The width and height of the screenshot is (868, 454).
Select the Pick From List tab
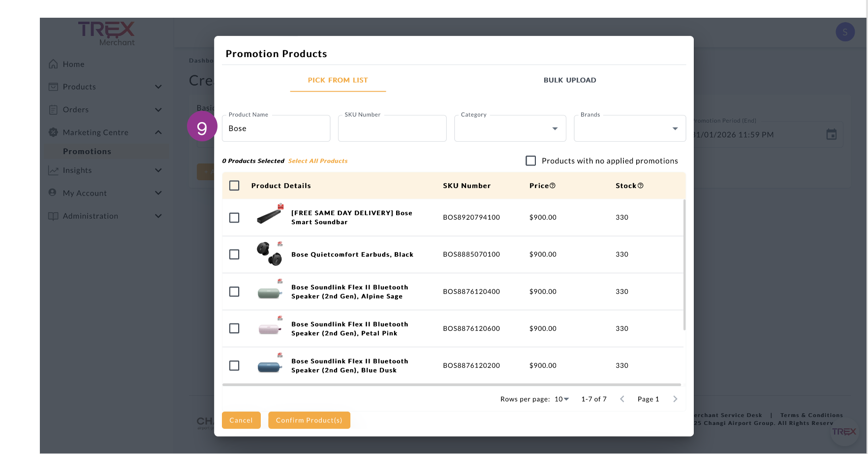(338, 80)
